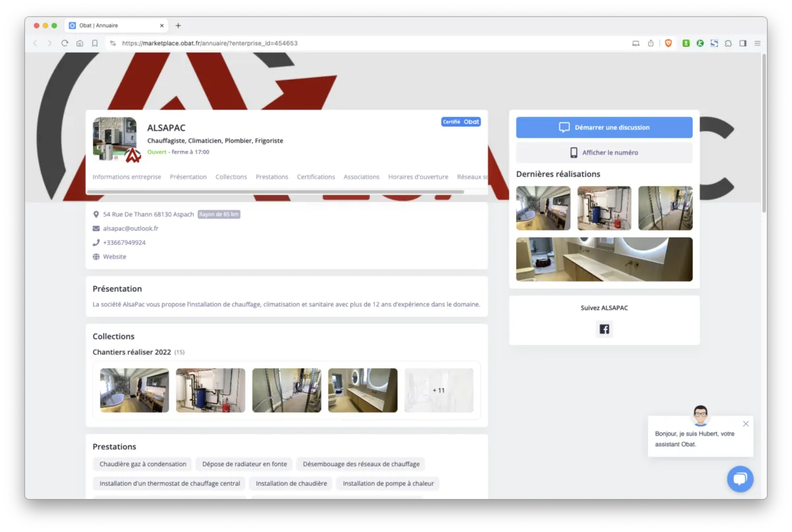Viewport: 792px width, 532px height.
Task: Open the Website link
Action: pyautogui.click(x=114, y=257)
